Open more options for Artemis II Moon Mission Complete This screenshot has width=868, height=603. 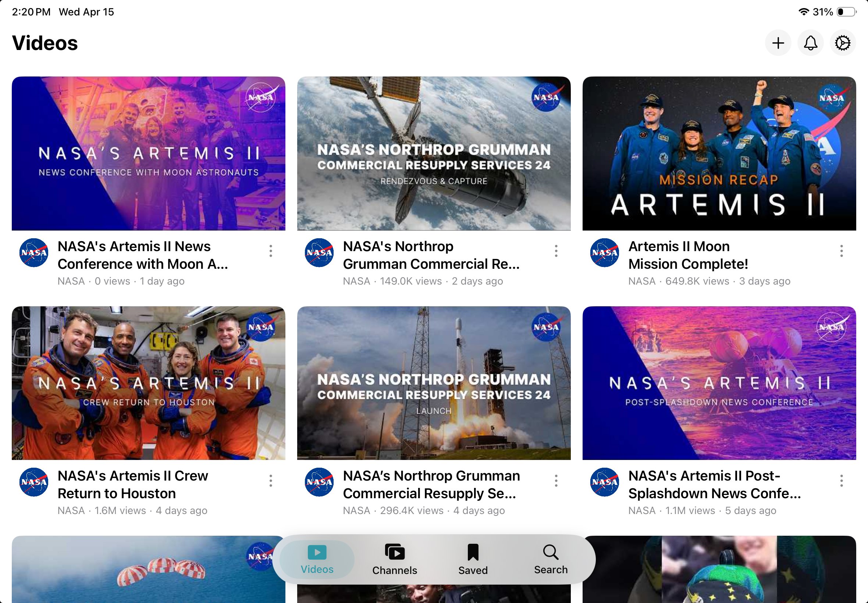pos(841,251)
